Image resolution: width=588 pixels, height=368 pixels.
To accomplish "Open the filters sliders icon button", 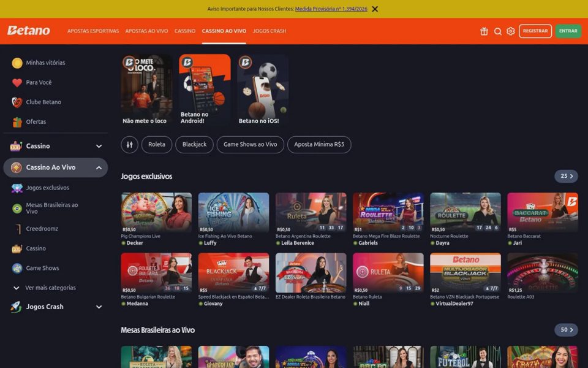I will (x=129, y=145).
